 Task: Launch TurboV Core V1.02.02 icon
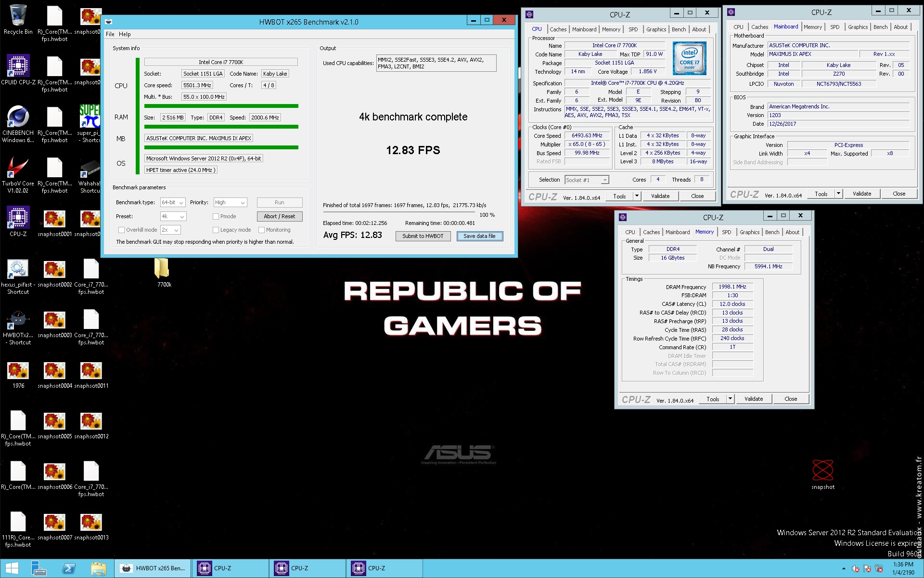click(18, 174)
